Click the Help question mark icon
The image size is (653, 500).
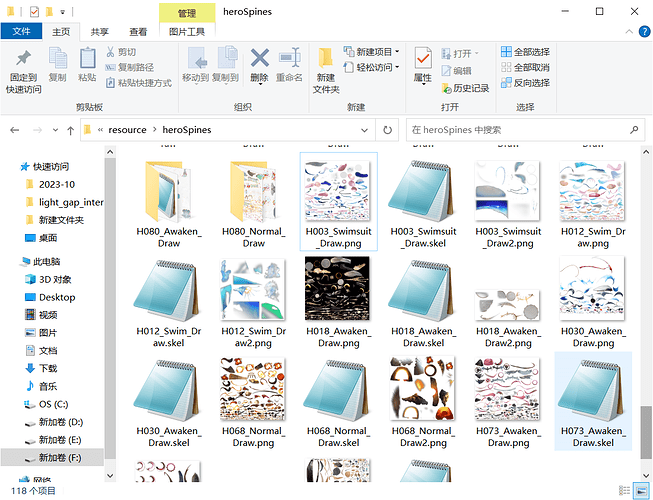tap(644, 32)
